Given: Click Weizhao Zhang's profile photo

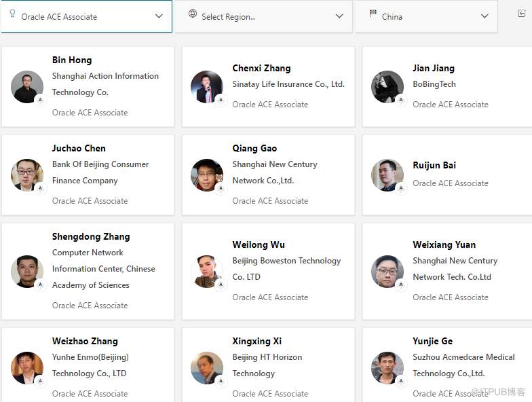Looking at the screenshot, I should [27, 368].
